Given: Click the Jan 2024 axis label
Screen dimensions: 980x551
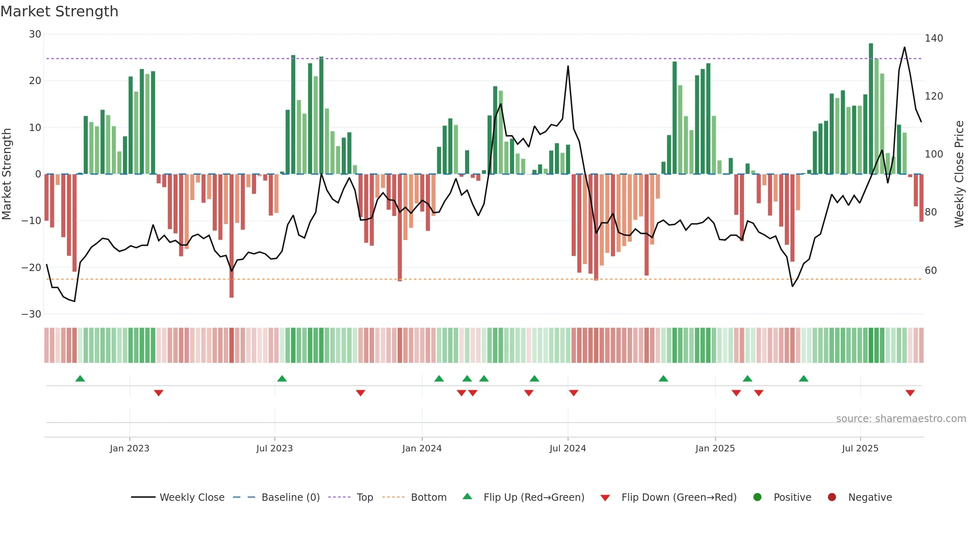Looking at the screenshot, I should 422,449.
